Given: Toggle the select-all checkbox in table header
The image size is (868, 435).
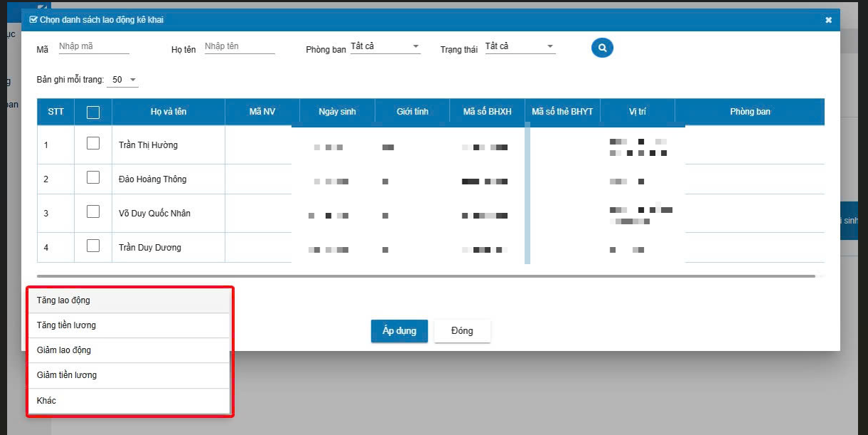Looking at the screenshot, I should (x=93, y=112).
